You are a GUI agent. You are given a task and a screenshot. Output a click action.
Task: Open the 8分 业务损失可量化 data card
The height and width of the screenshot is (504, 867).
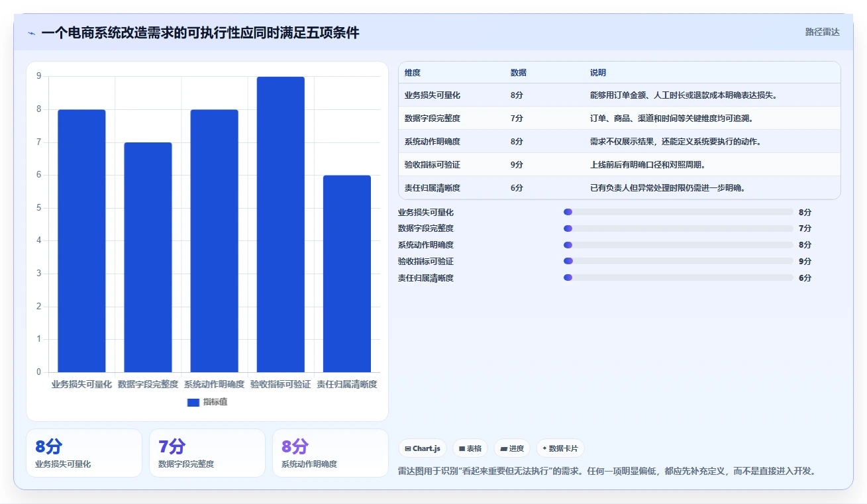pyautogui.click(x=84, y=453)
